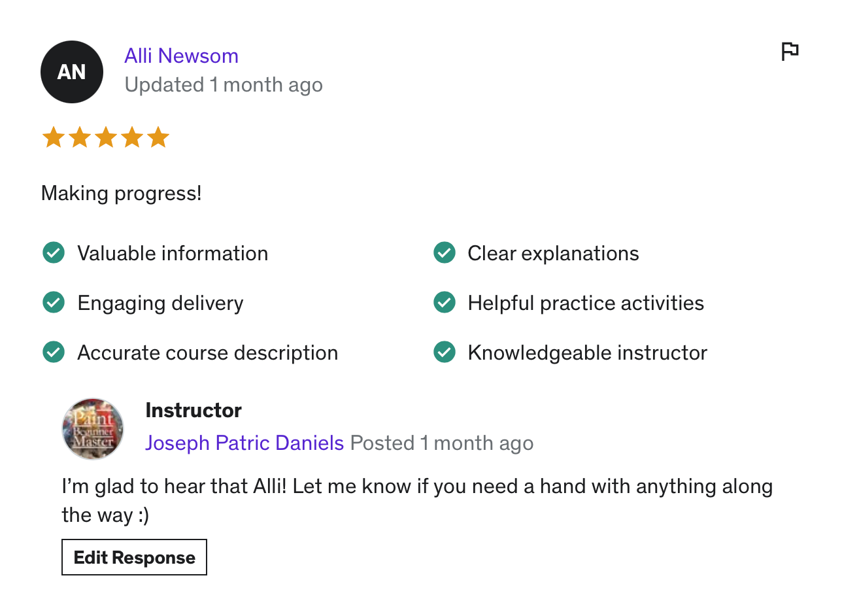
Task: Click the checkmark beside Accurate course description
Action: pos(53,352)
